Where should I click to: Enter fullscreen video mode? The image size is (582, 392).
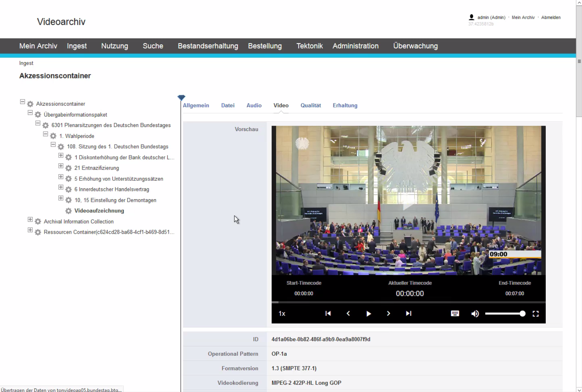click(536, 314)
